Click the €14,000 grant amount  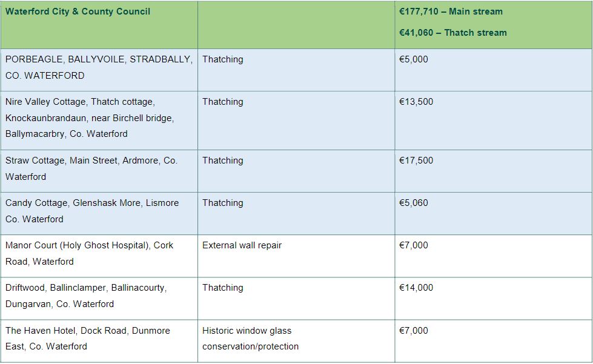click(416, 288)
